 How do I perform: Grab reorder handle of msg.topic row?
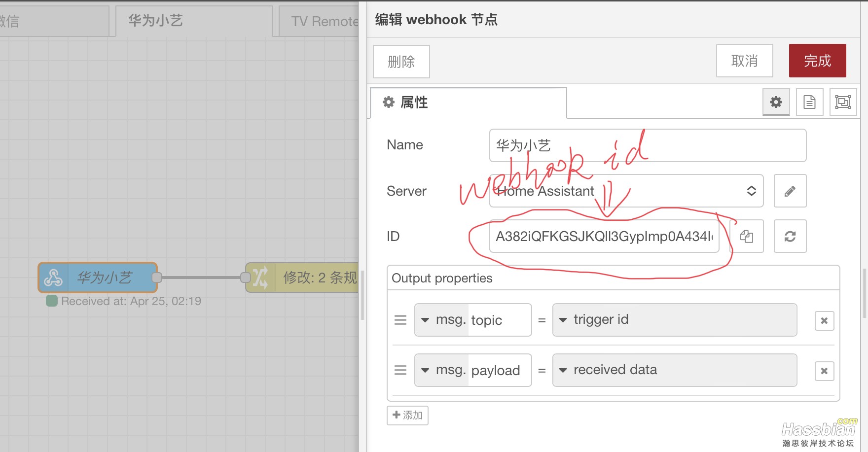click(x=400, y=320)
